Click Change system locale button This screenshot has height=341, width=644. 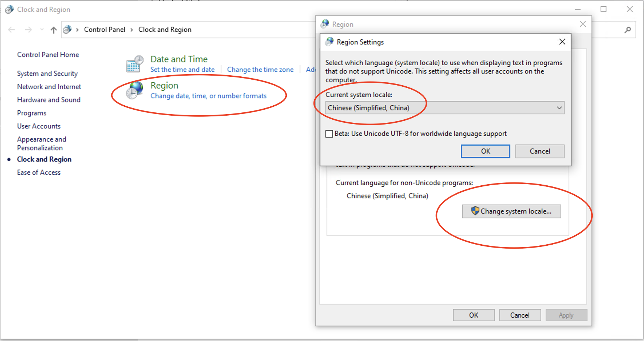coord(512,211)
